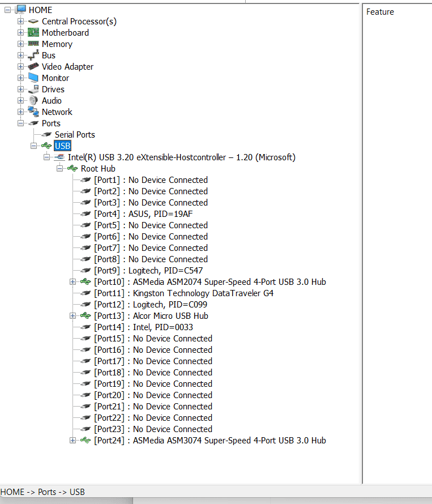Viewport: 432px width, 504px height.
Task: Click the Memory module icon
Action: (x=33, y=44)
